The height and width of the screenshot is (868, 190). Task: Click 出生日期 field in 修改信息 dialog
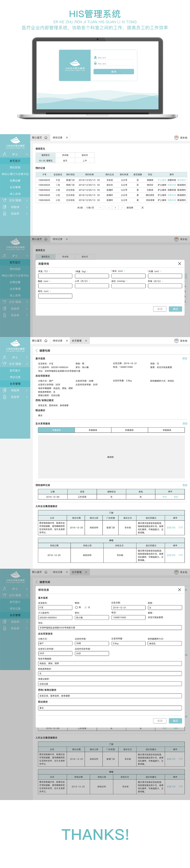click(128, 607)
